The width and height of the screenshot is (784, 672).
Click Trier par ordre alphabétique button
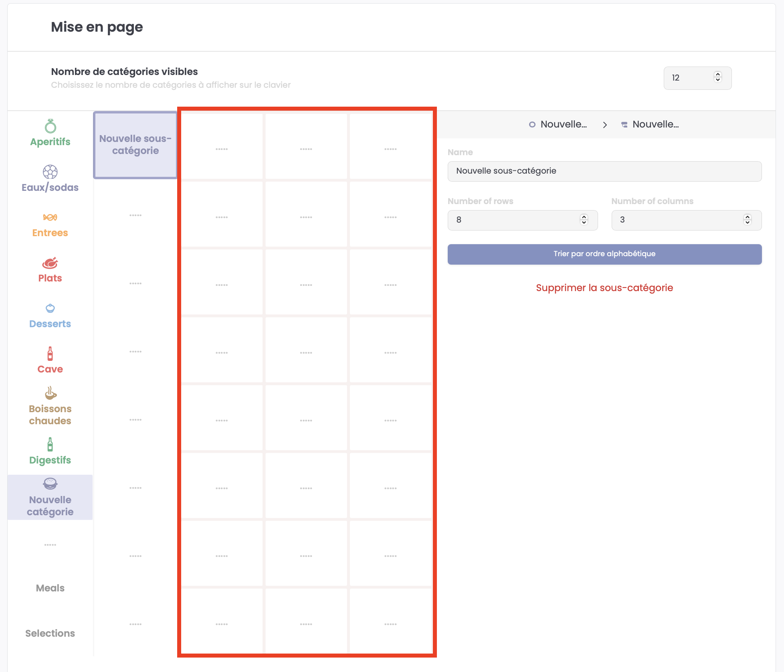coord(604,254)
